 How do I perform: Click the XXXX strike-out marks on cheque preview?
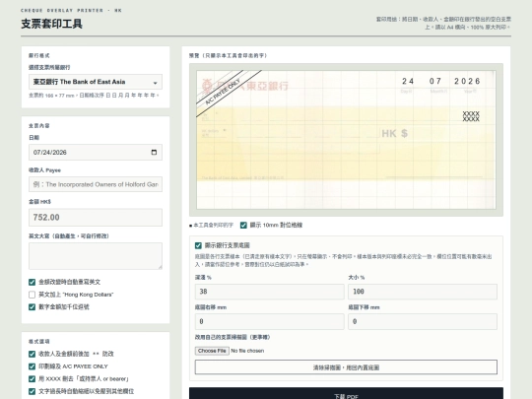point(471,116)
